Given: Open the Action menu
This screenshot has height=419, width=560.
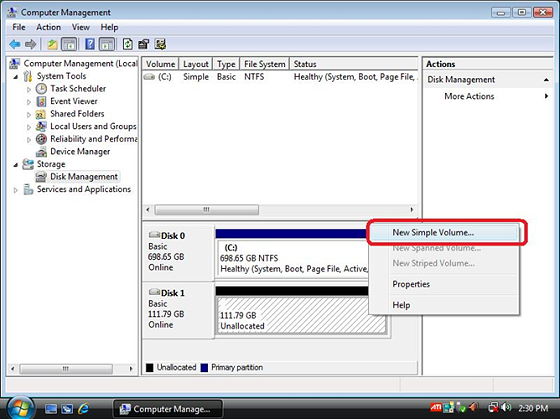Looking at the screenshot, I should (48, 27).
